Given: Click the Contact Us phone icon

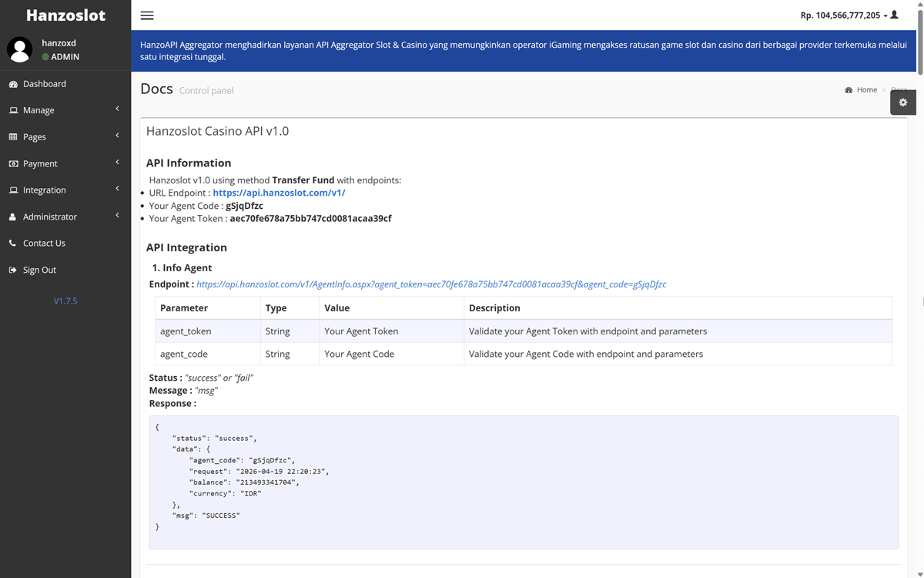Looking at the screenshot, I should (x=12, y=244).
